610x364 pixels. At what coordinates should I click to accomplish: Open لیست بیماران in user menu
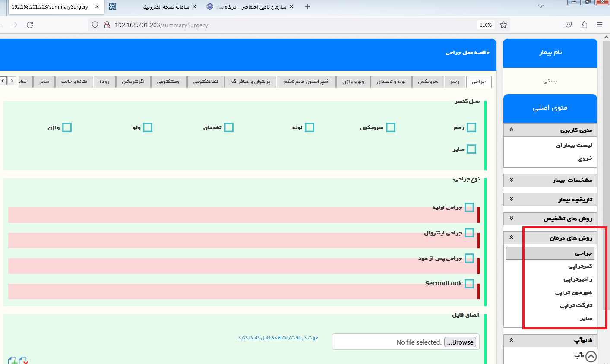tap(574, 146)
